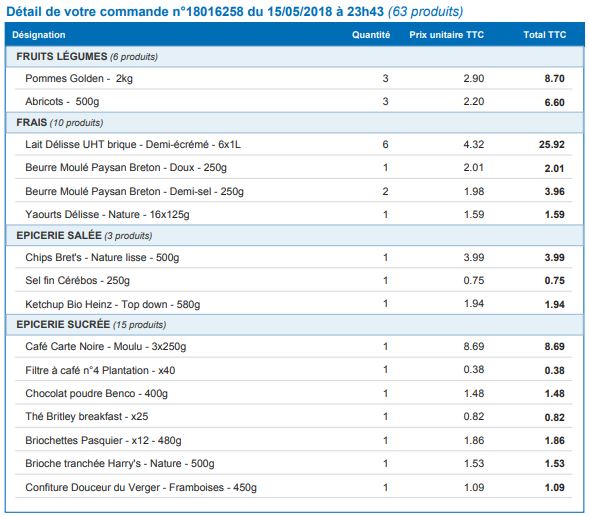Click Lait Délisse UHT brique product

tap(133, 145)
